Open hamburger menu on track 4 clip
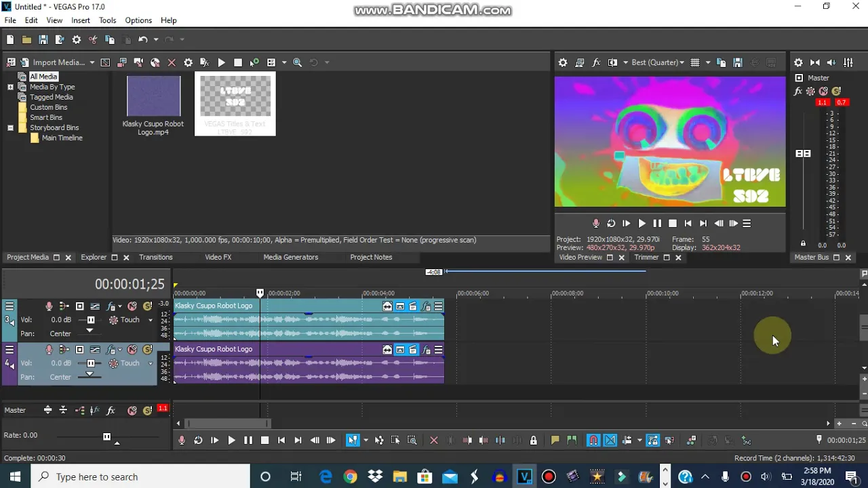Screen dimensions: 868x488 (x=439, y=350)
